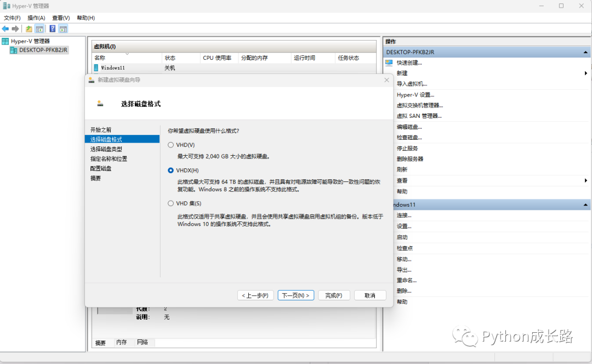The image size is (592, 364).
Task: Click the wizard disk icon beside 选择磁盘格式 heading
Action: [100, 104]
